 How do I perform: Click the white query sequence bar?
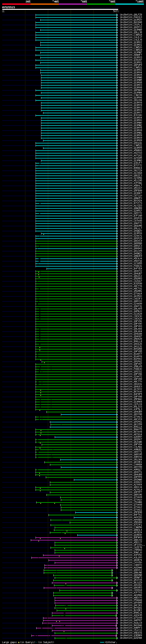pyautogui.click(x=60, y=9)
